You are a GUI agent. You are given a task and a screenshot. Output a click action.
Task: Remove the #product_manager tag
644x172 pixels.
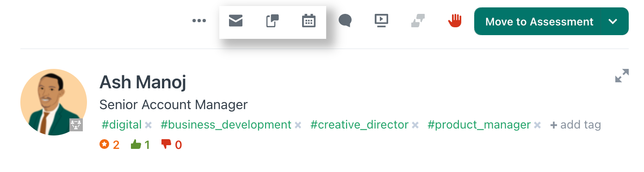click(537, 125)
